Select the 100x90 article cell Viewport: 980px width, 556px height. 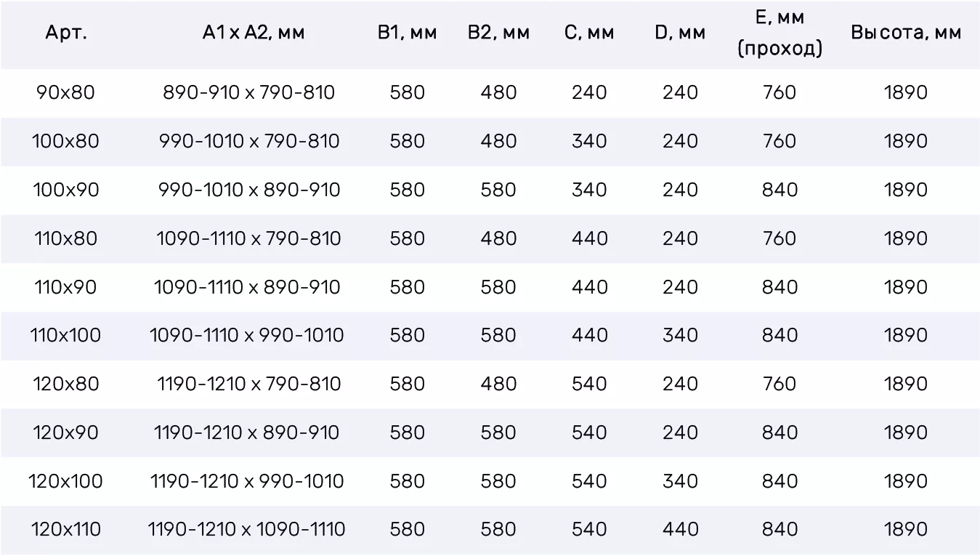pos(65,190)
